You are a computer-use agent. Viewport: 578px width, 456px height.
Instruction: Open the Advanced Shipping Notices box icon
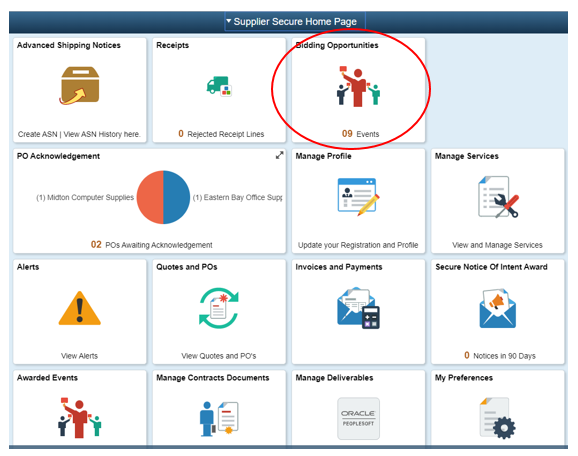coord(79,86)
